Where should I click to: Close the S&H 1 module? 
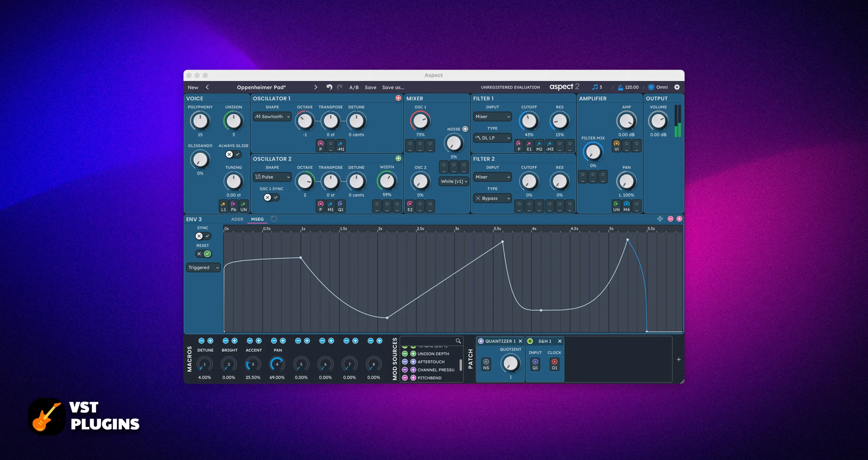[560, 341]
